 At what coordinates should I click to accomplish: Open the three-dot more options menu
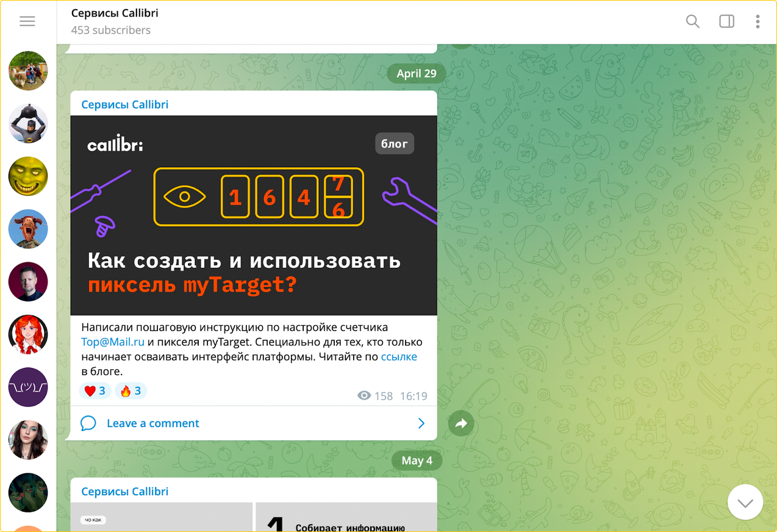757,21
